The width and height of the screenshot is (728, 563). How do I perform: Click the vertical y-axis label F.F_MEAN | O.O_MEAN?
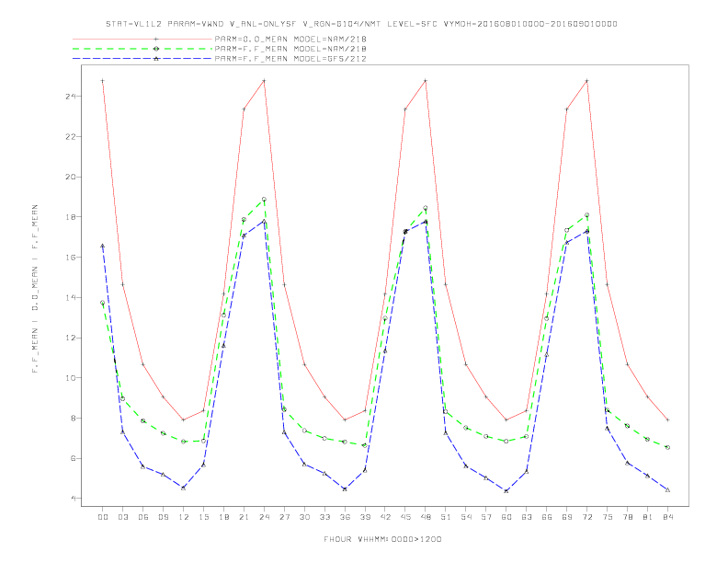[x=35, y=288]
